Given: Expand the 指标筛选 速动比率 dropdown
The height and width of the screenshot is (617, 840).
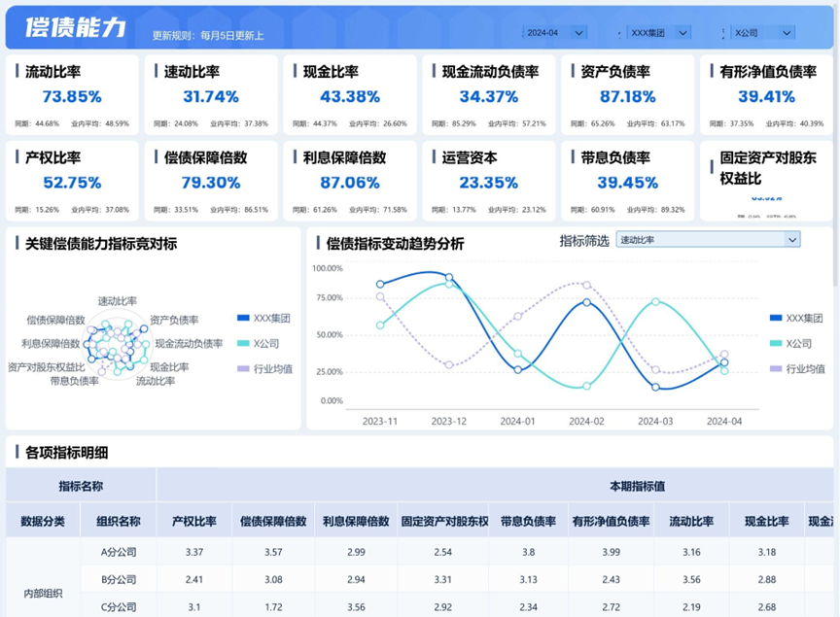Looking at the screenshot, I should coord(708,239).
